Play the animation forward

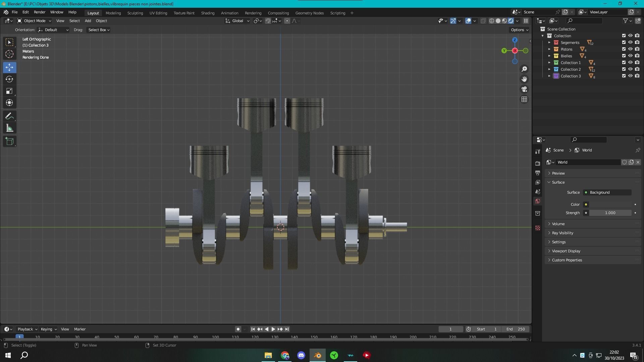pos(273,329)
